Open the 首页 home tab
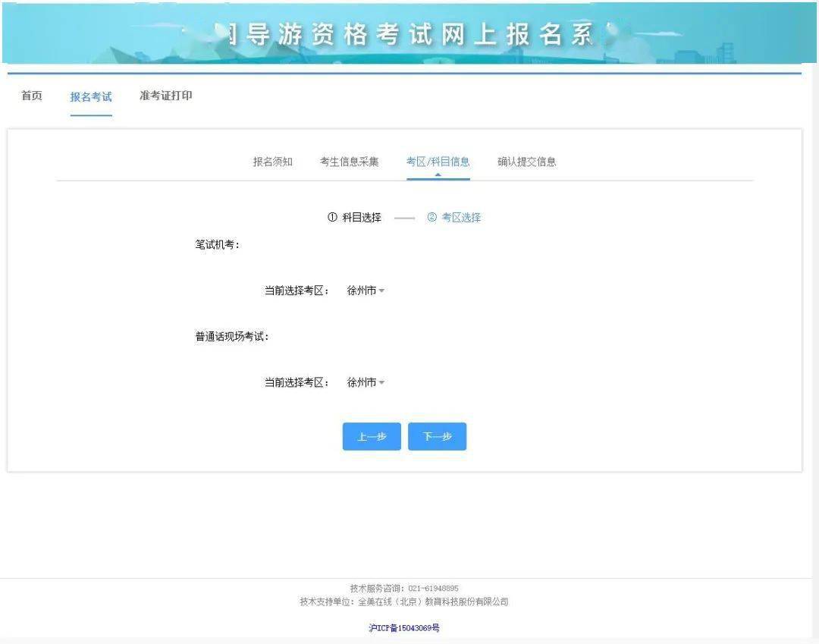The image size is (819, 644). click(x=31, y=96)
